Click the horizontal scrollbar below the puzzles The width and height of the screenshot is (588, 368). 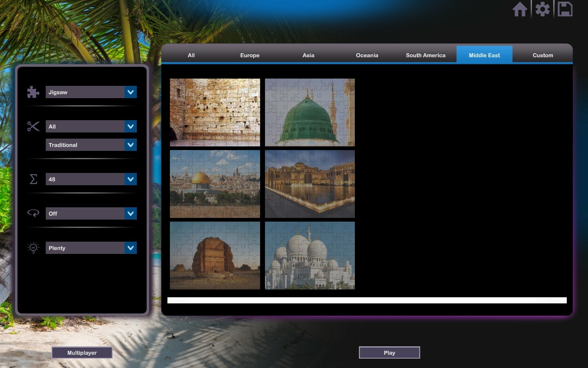coord(367,300)
